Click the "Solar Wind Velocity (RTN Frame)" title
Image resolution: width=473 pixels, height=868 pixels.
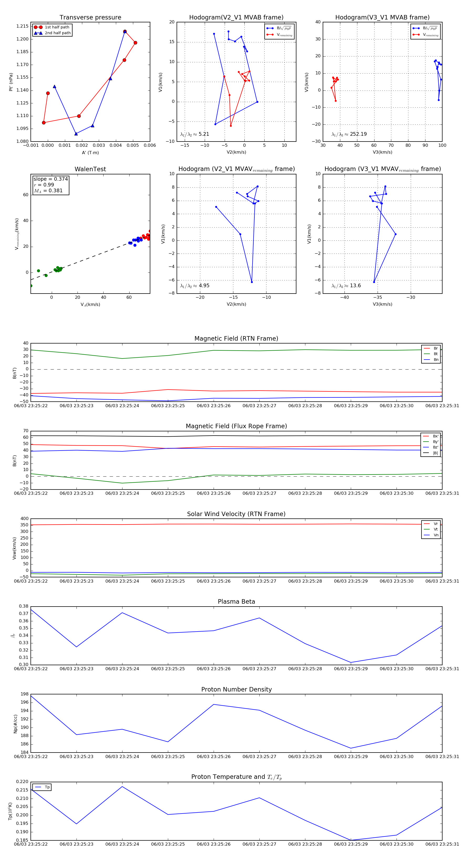pos(236,514)
